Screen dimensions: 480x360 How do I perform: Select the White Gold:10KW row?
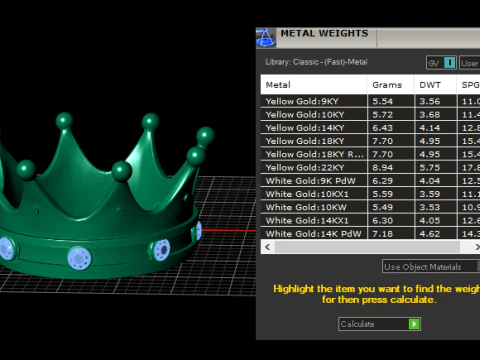[x=370, y=207]
